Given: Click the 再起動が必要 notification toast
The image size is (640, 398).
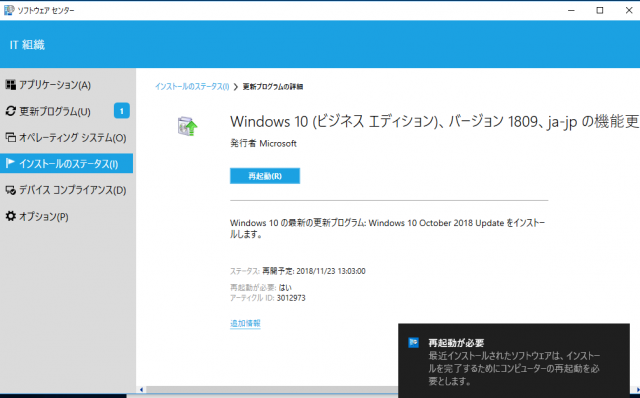Looking at the screenshot, I should [x=514, y=361].
